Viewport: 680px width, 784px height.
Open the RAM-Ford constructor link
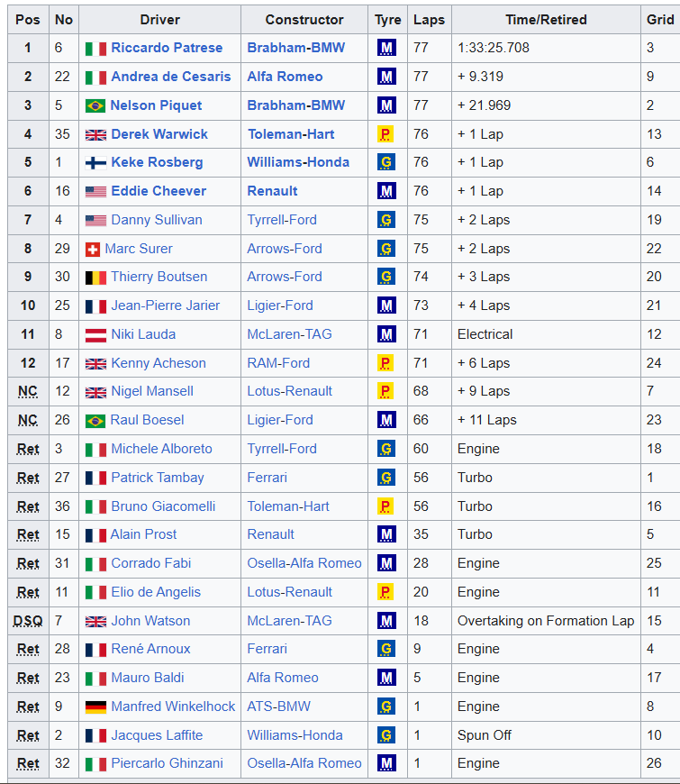278,363
